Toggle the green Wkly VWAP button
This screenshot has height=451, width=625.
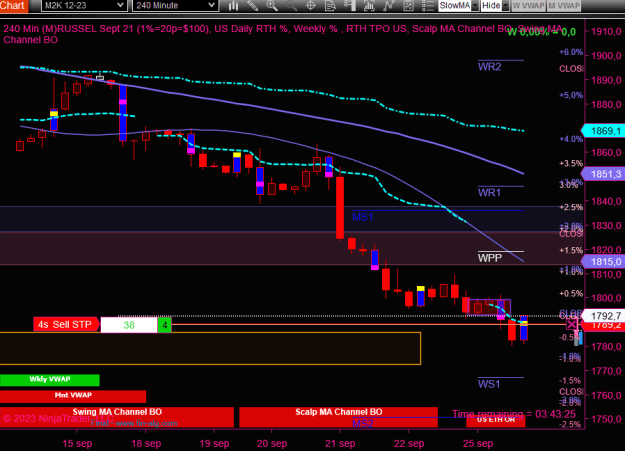pos(49,380)
